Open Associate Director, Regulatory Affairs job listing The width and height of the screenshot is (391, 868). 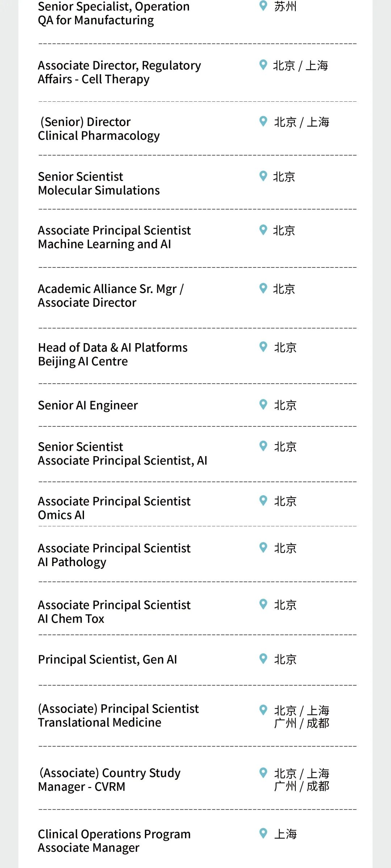point(119,72)
